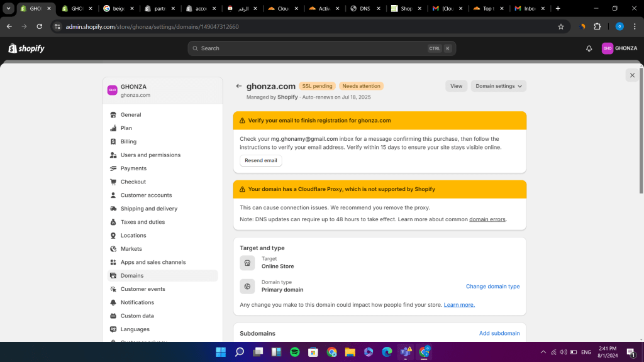Open the Add subdomain link
644x362 pixels.
[x=499, y=333]
